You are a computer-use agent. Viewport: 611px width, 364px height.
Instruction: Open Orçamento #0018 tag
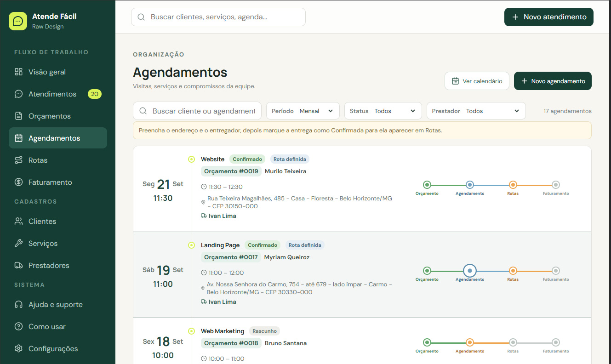pyautogui.click(x=231, y=343)
